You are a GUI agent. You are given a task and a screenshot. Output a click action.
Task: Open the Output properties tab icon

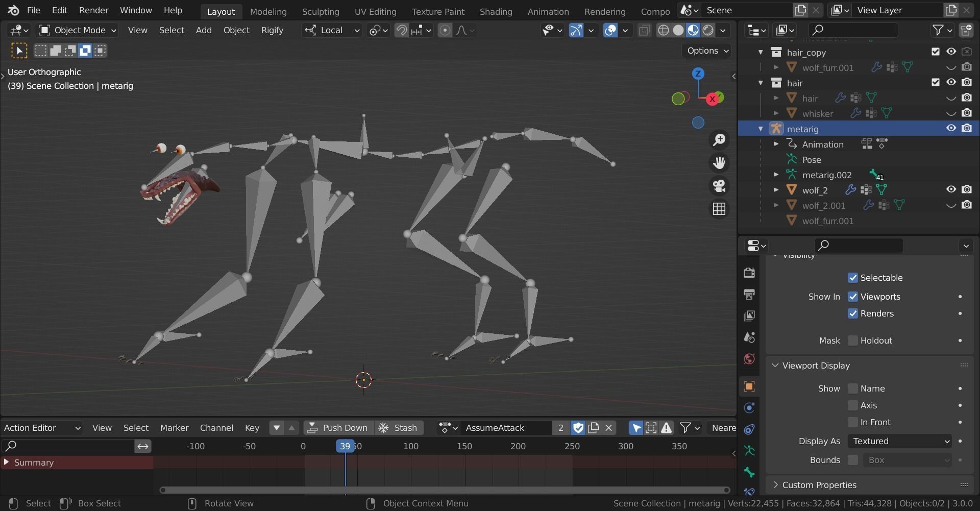749,295
